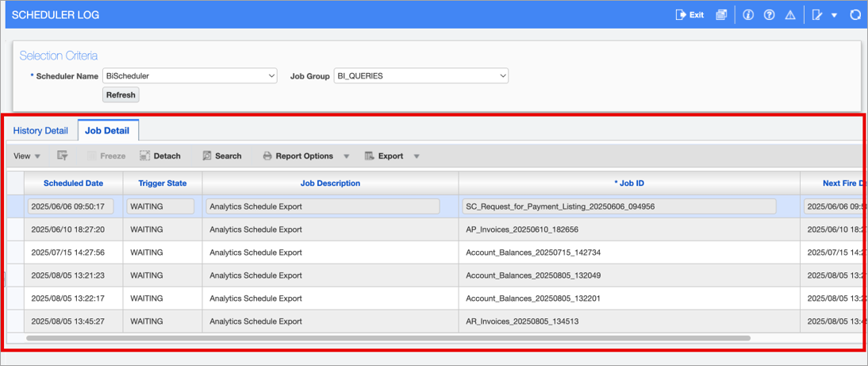This screenshot has height=366, width=868.
Task: Sort by Scheduled Date column header
Action: pyautogui.click(x=73, y=183)
